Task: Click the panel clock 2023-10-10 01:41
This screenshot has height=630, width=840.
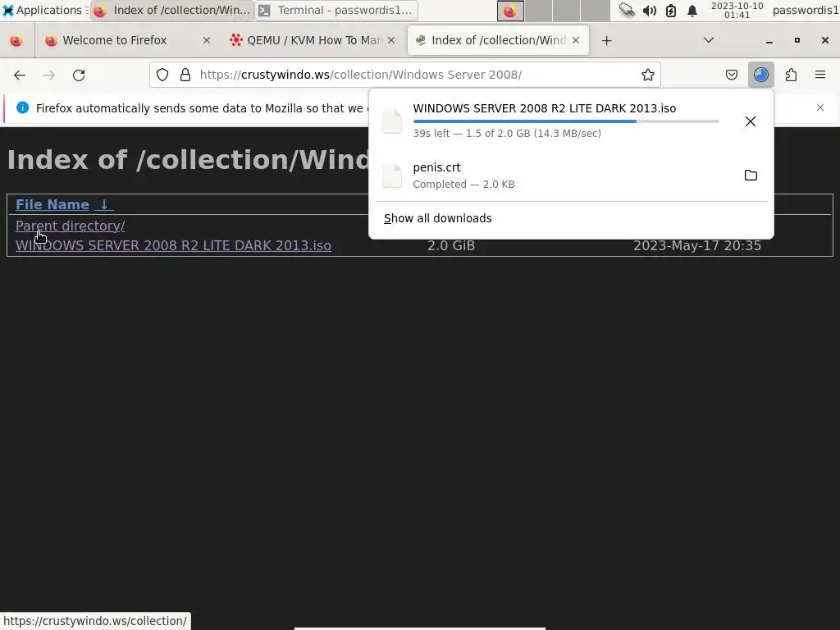Action: (737, 10)
